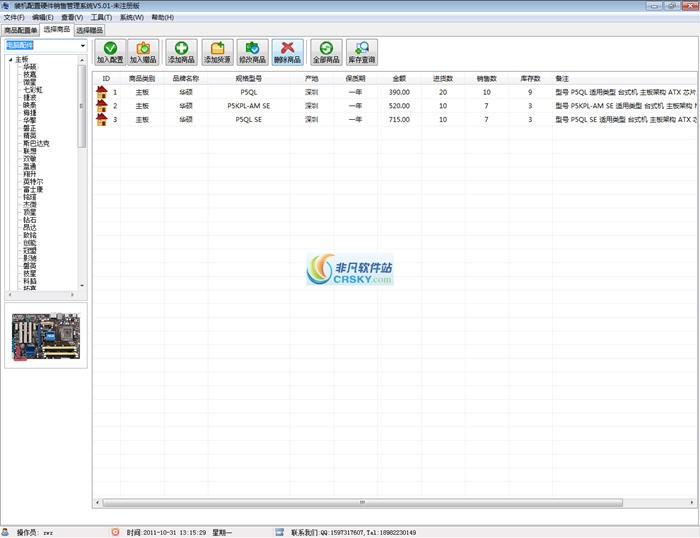Image resolution: width=700 pixels, height=538 pixels.
Task: Select 斯巴达克 in the brand tree
Action: point(36,143)
